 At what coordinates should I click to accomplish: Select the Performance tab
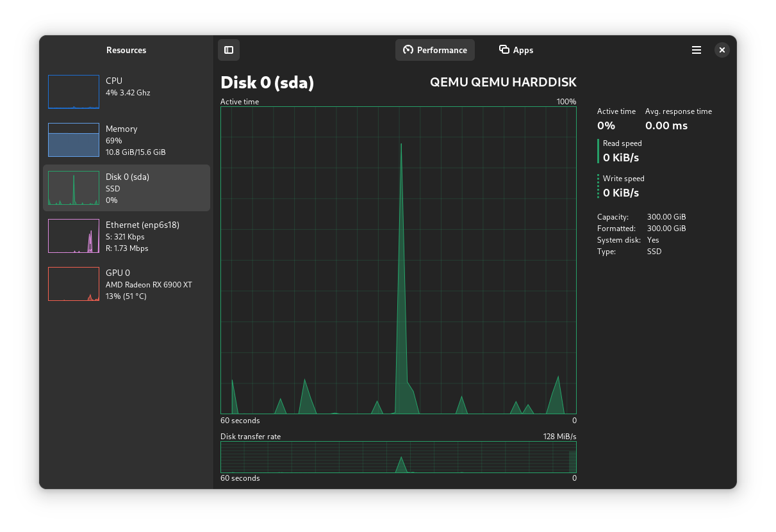435,50
